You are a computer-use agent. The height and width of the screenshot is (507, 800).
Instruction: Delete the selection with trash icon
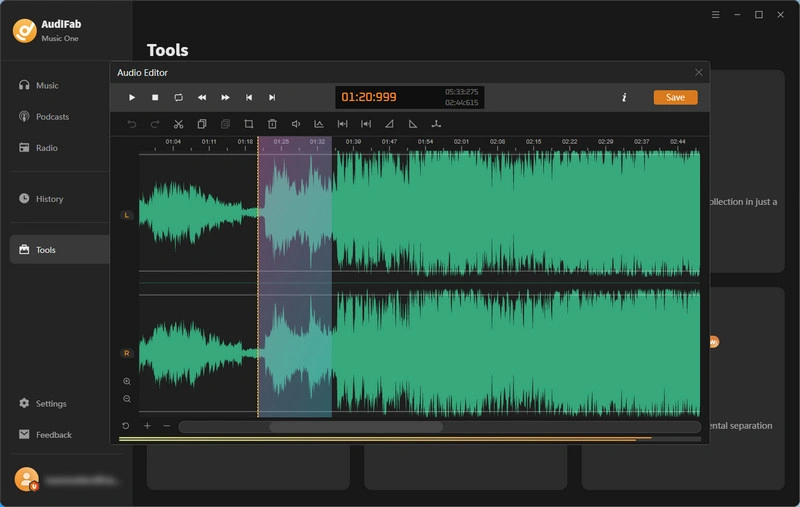click(272, 124)
